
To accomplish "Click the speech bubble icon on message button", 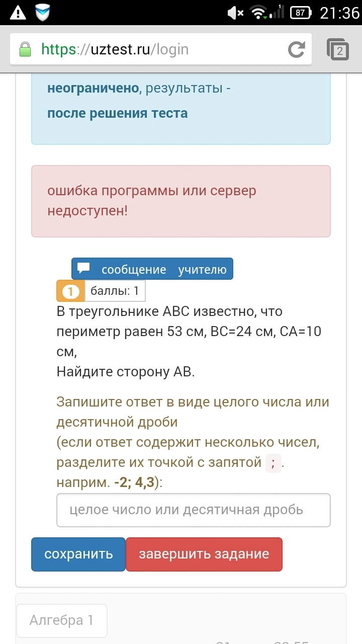I will tap(84, 268).
